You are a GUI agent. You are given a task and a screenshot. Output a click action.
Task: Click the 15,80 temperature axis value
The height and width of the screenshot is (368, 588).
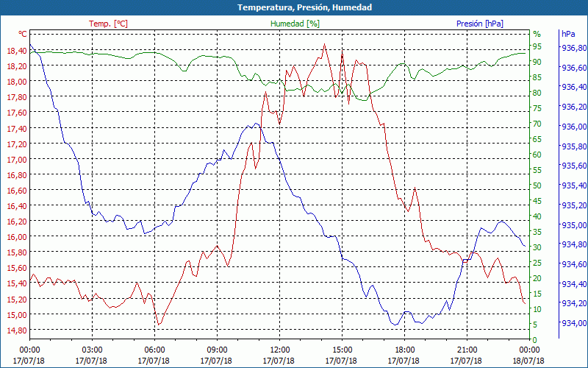[x=16, y=252]
